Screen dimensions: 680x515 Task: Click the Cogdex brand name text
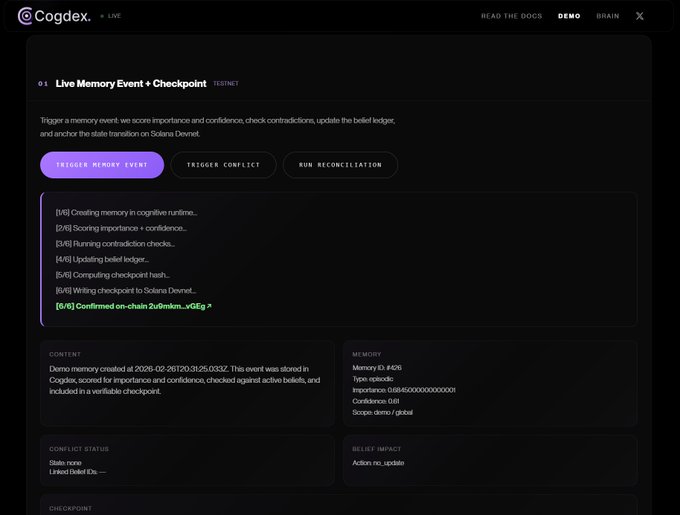coord(62,16)
